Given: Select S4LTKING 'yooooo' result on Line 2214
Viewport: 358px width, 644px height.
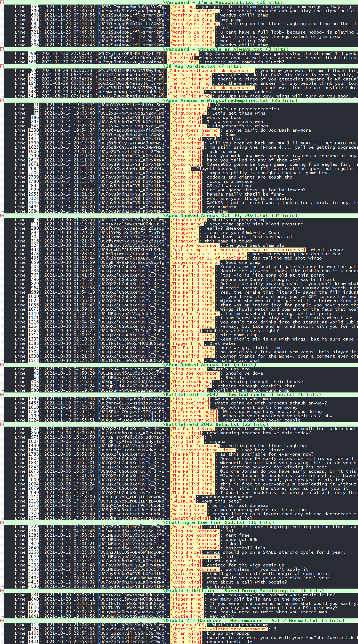Looking at the screenshot, I should pos(181,497).
